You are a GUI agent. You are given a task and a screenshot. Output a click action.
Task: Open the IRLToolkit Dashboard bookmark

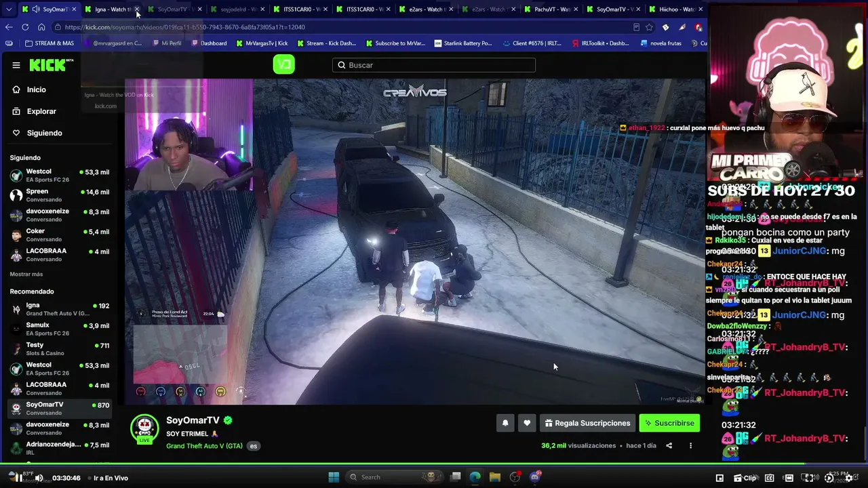601,43
